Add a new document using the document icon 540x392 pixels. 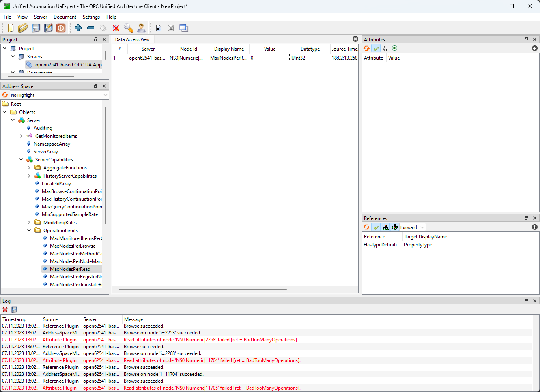point(158,28)
